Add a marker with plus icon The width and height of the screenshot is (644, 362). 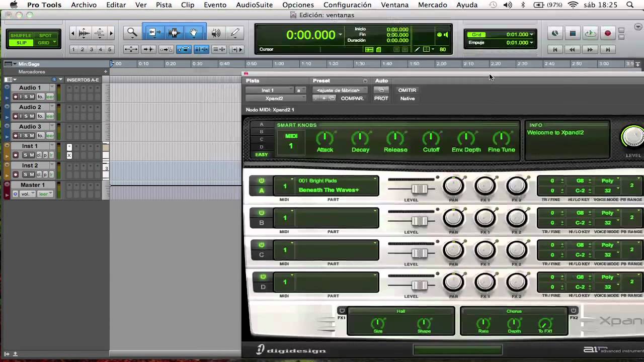106,72
